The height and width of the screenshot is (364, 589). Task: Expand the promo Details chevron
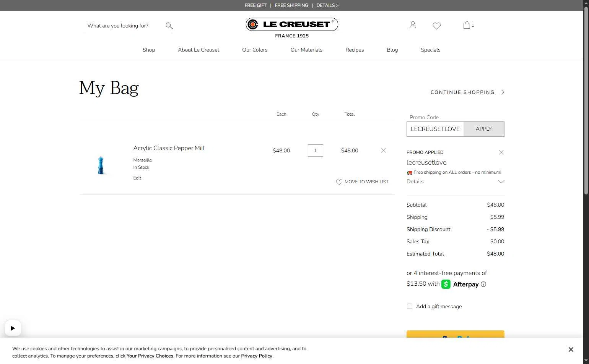pos(501,182)
